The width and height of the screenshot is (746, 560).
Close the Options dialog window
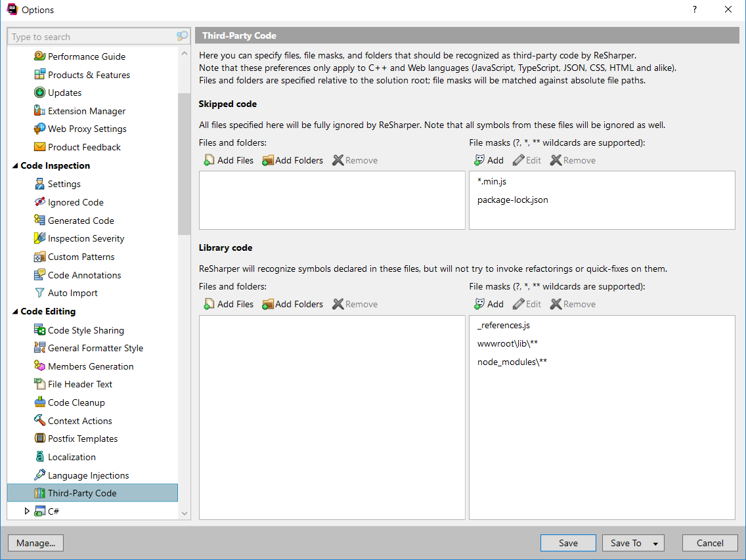[728, 9]
